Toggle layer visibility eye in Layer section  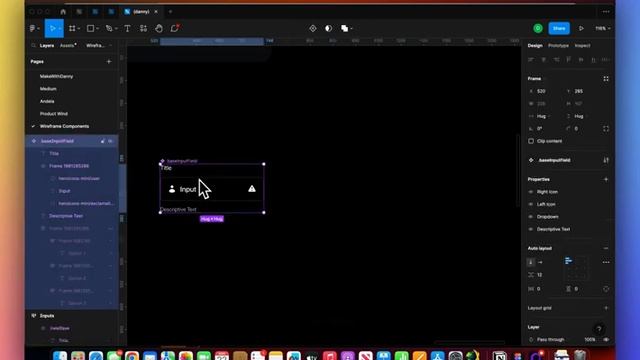[x=606, y=340]
